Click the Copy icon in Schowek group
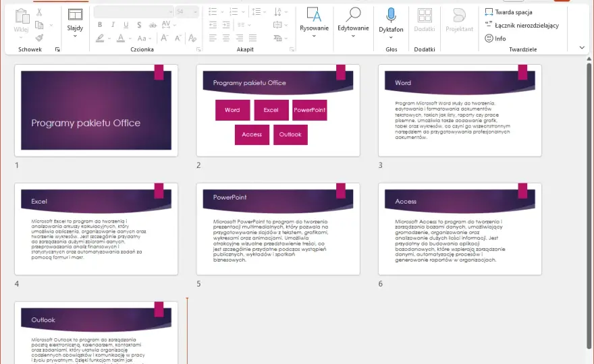Viewport: 594px width, 364px height. coord(39,25)
